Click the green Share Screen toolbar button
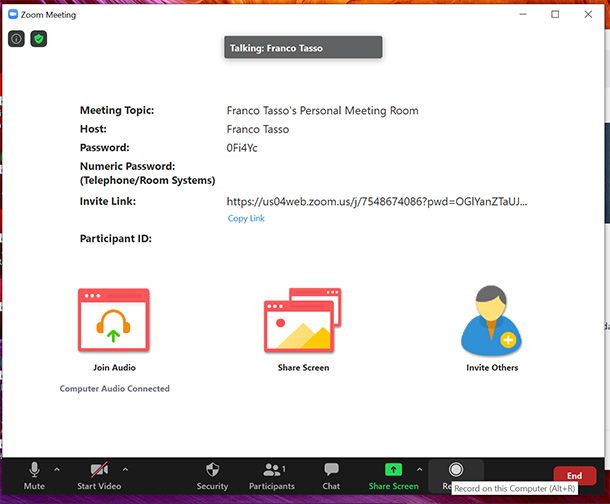610x504 pixels. [x=394, y=476]
